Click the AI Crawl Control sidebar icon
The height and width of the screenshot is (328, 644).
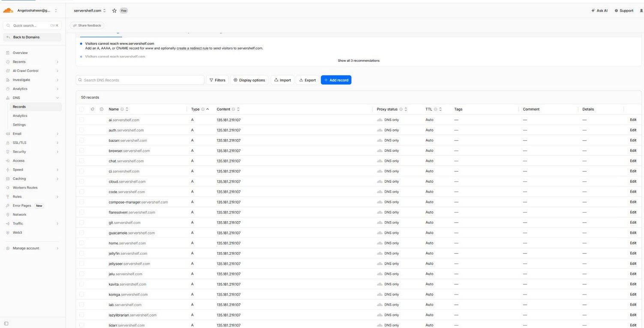pos(8,71)
